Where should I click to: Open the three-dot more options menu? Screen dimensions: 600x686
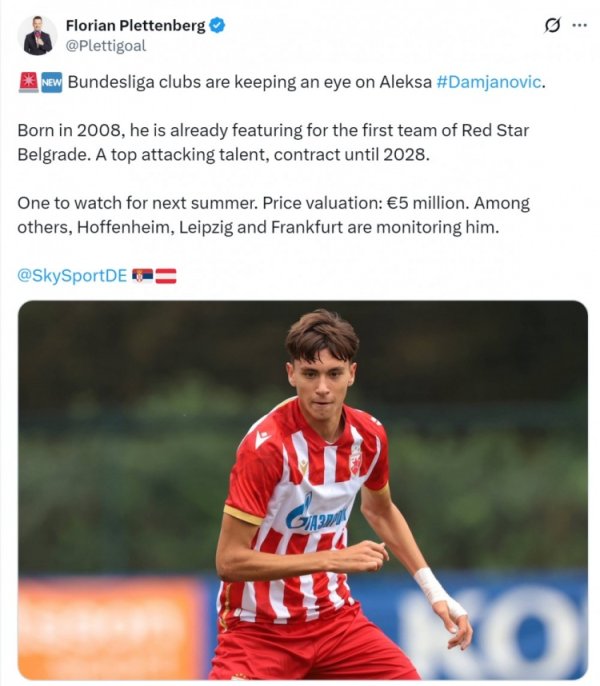tap(580, 26)
